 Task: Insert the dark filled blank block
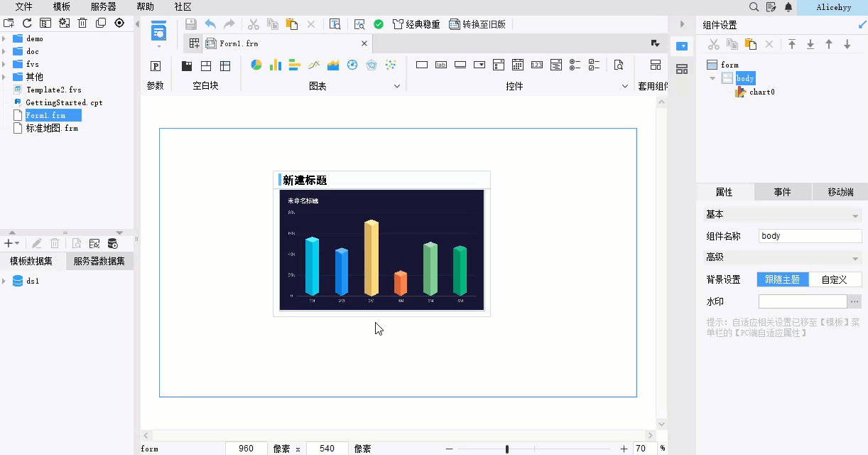[x=187, y=66]
